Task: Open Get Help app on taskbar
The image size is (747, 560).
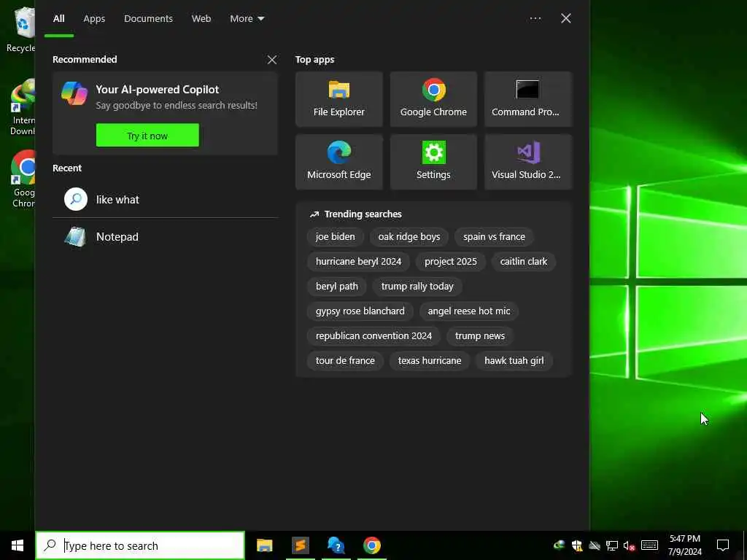Action: click(336, 545)
